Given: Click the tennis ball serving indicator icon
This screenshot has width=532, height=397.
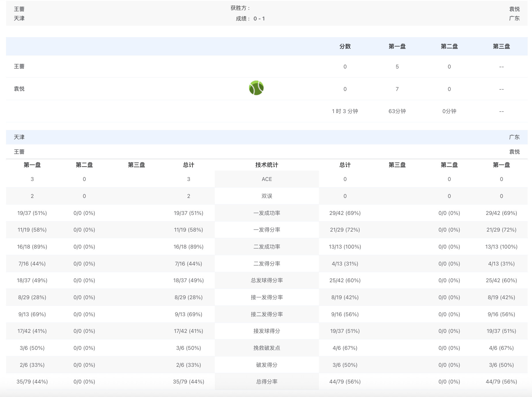Looking at the screenshot, I should click(256, 88).
